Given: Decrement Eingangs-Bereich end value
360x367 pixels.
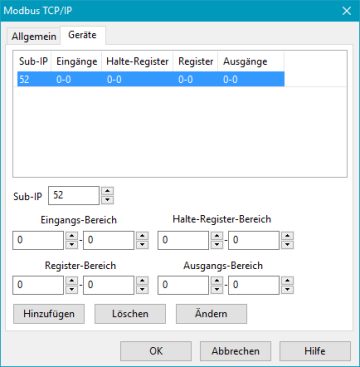Looking at the screenshot, I should pos(142,245).
